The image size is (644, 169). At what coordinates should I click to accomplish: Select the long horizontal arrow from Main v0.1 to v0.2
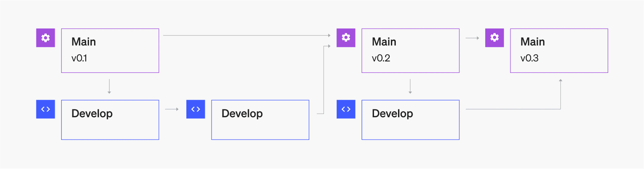pyautogui.click(x=246, y=36)
